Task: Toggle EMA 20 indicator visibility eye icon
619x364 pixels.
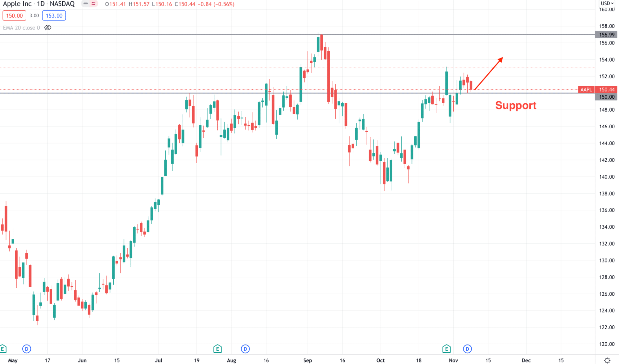Action: [x=48, y=28]
